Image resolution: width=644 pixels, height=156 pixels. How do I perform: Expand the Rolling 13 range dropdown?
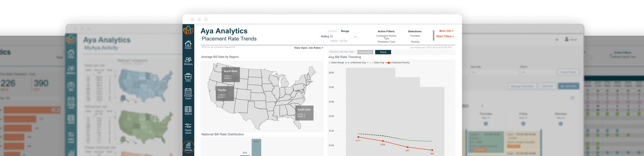click(339, 36)
